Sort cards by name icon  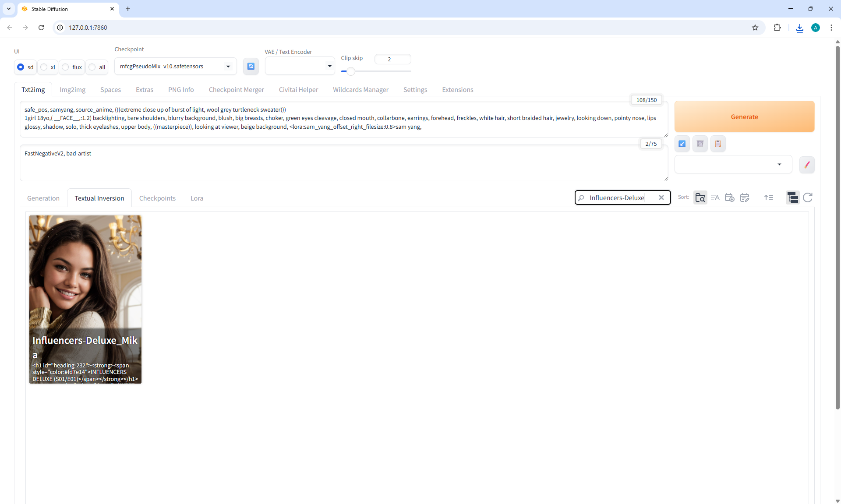715,198
